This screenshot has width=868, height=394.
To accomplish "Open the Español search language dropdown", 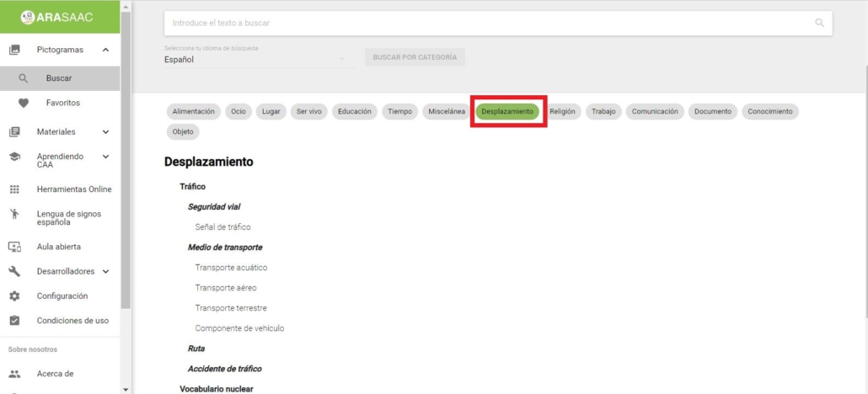I will tap(259, 59).
